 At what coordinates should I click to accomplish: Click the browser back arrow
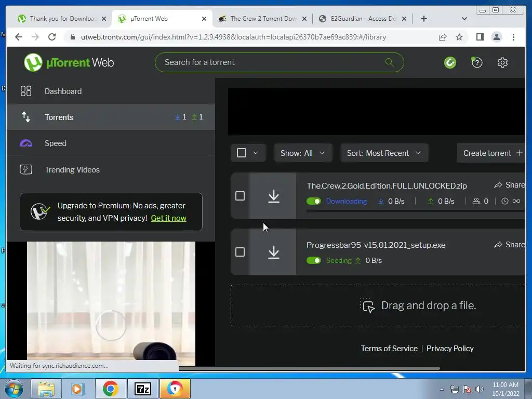point(19,37)
